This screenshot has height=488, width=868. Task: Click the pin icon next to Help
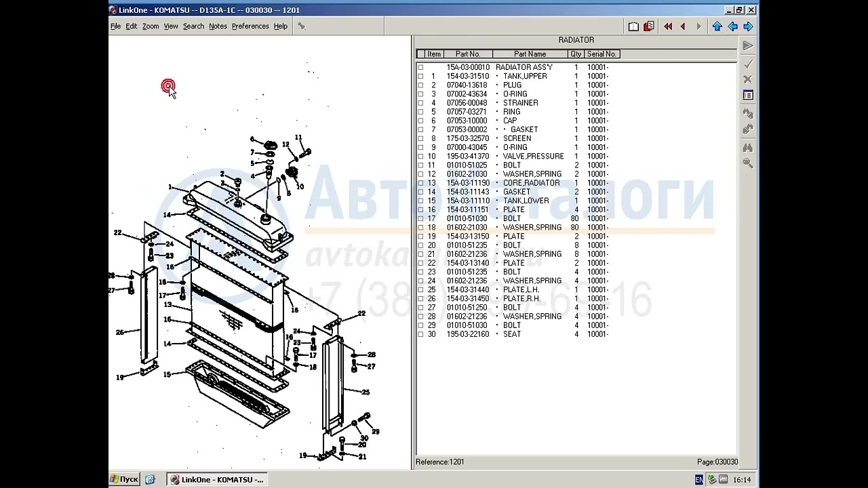(x=301, y=26)
